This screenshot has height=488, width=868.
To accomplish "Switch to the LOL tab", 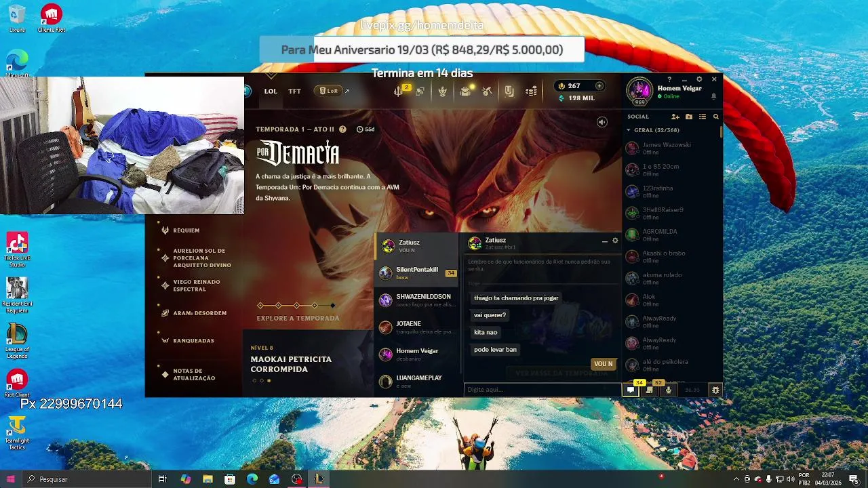I will (271, 91).
